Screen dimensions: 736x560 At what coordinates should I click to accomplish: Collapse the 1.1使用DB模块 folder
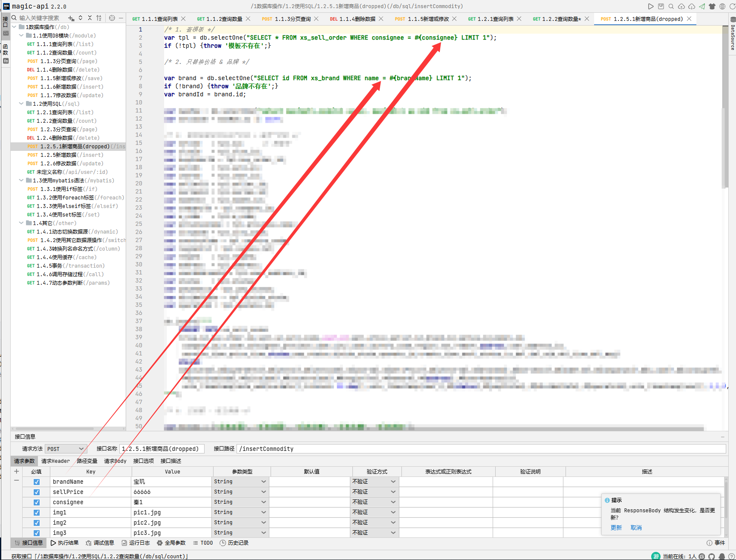click(21, 35)
